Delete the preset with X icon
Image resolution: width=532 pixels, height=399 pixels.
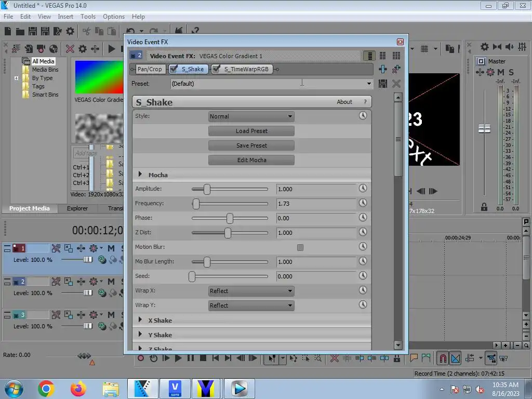[396, 84]
